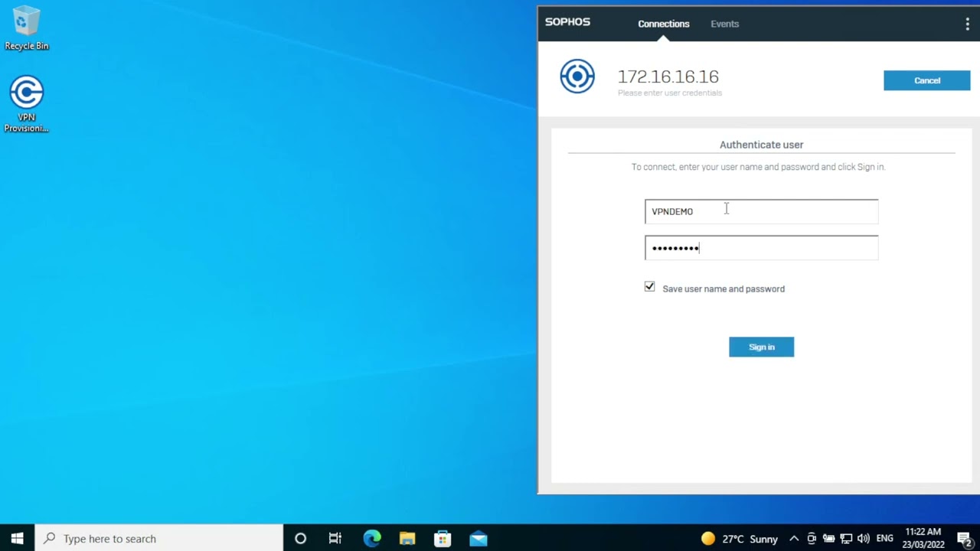Open the clock showing 11:22 AM
The image size is (980, 551).
point(923,538)
